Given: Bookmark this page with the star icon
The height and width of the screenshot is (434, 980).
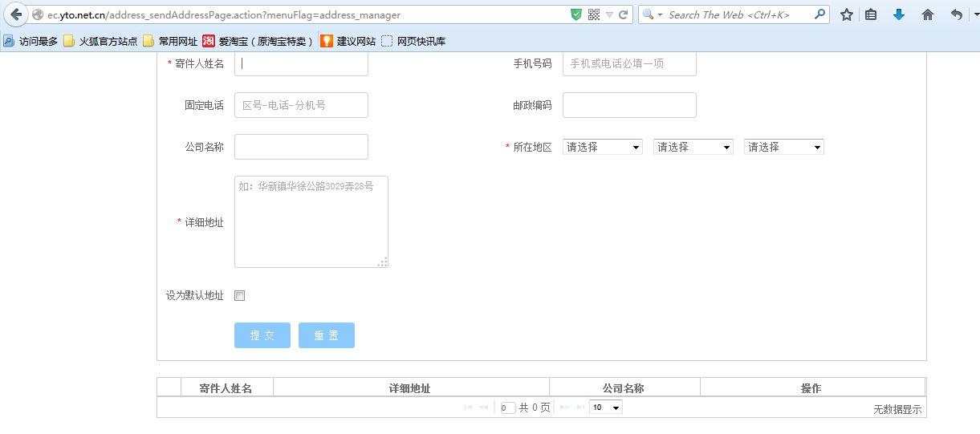Looking at the screenshot, I should point(847,14).
